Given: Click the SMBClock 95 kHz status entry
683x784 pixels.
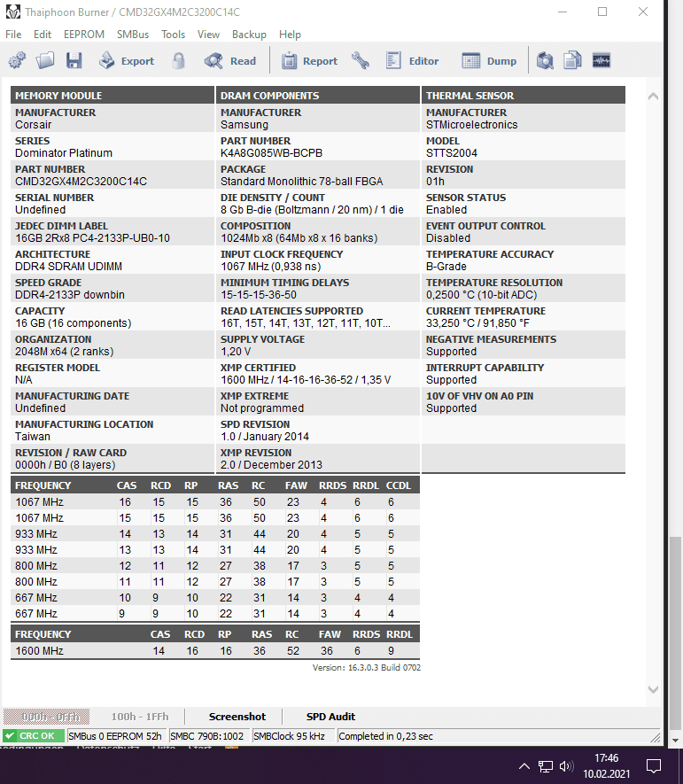Looking at the screenshot, I should coord(291,736).
